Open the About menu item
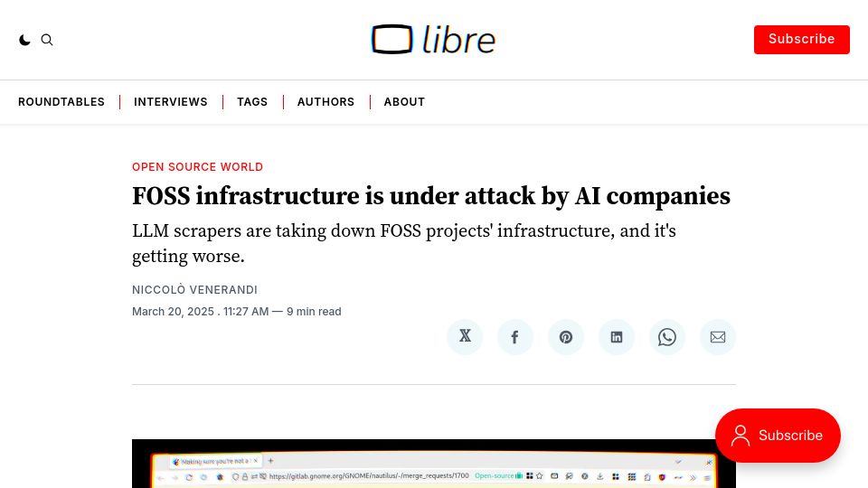Screen dimensions: 868x488 tap(404, 102)
